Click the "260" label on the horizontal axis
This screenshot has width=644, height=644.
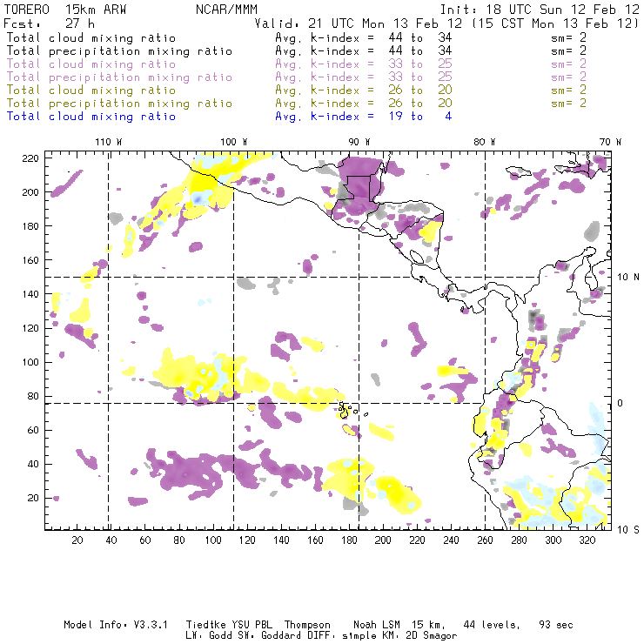pos(485,540)
